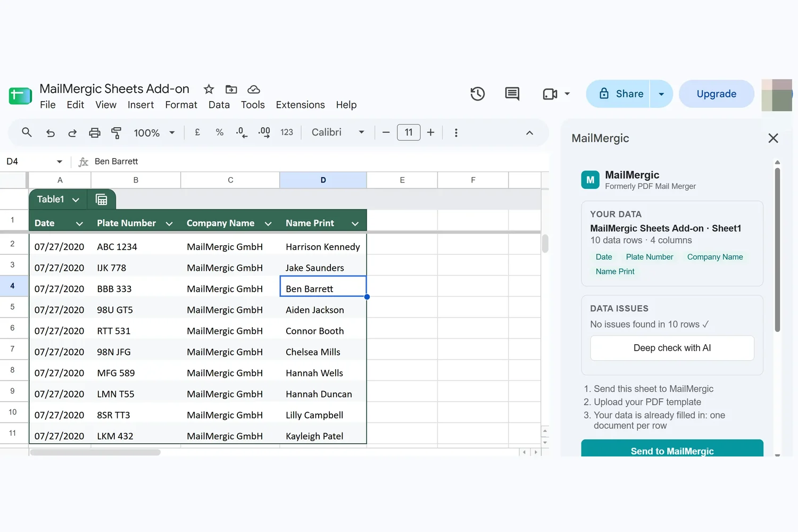Viewport: 798px width, 532px height.
Task: Open the Name box dropdown arrow
Action: point(60,162)
